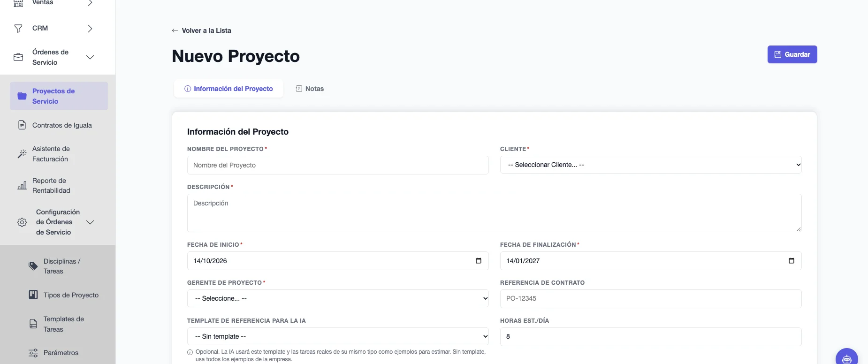Go back via Volver a la Lista
Screen dimensions: 868x364
(201, 30)
